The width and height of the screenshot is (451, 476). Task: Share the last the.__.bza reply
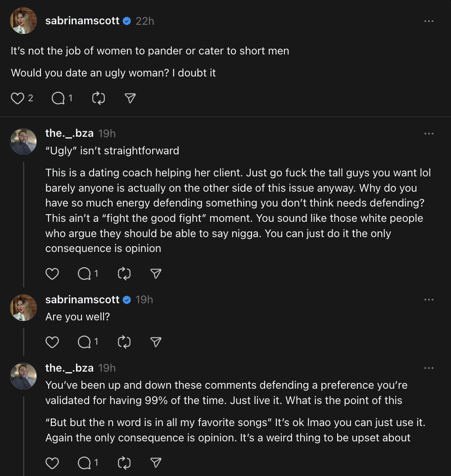(x=156, y=462)
